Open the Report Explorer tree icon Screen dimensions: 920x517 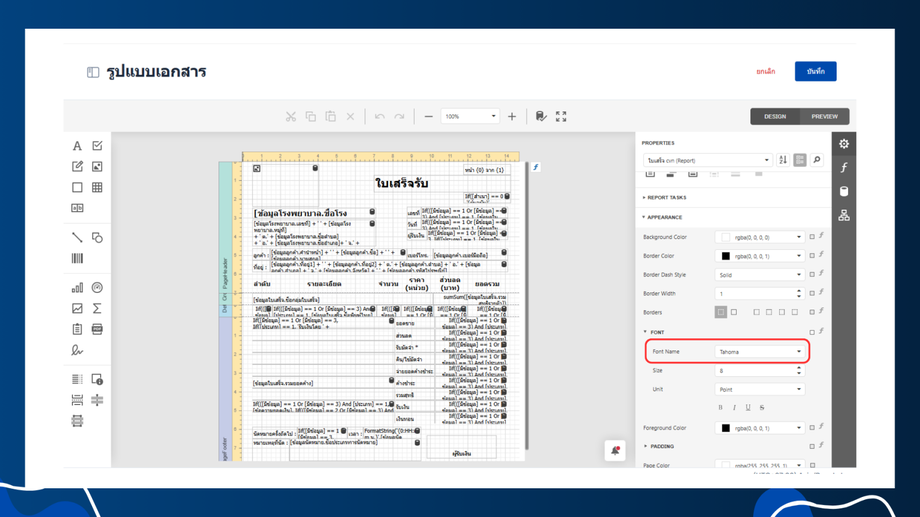click(844, 216)
